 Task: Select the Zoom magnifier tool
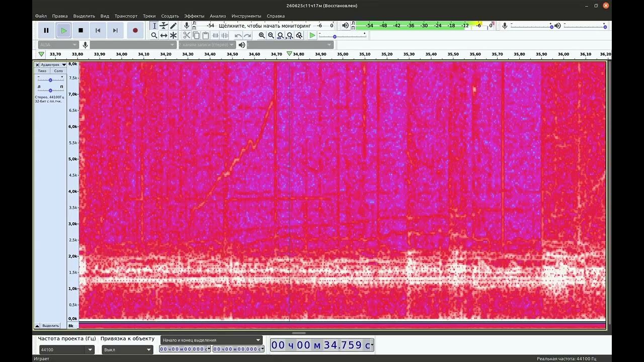tap(154, 35)
